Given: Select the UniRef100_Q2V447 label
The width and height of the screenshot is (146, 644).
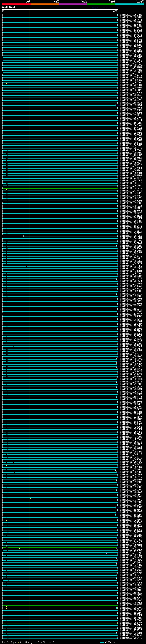Looking at the screenshot, I should point(131,95).
